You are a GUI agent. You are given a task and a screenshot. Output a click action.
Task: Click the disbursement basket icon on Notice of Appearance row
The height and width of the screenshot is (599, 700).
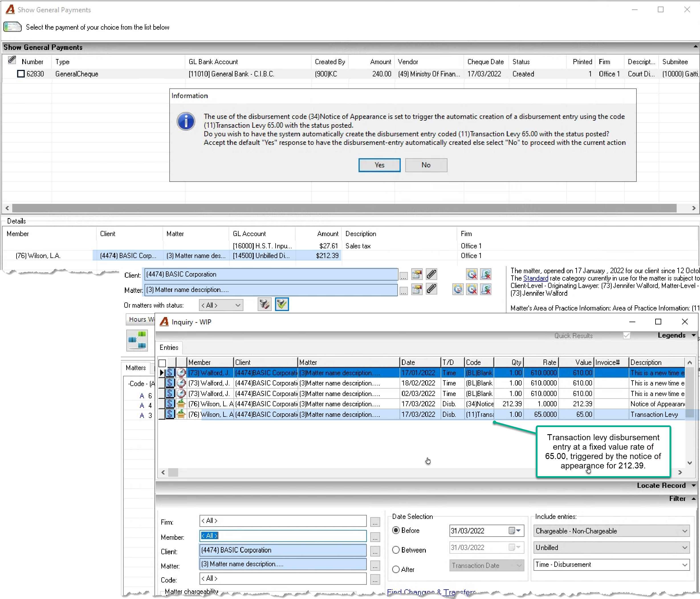click(181, 404)
